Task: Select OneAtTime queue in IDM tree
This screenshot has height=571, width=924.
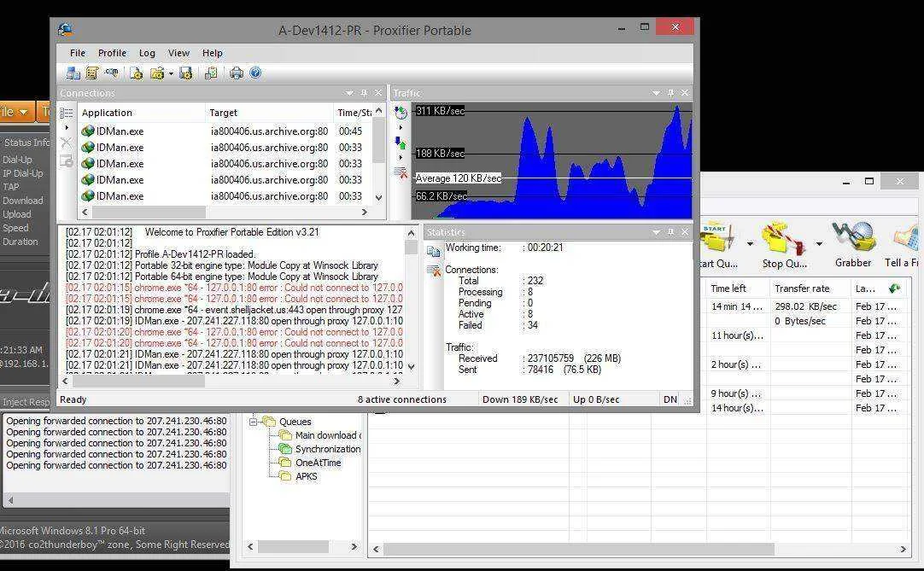Action: 319,463
